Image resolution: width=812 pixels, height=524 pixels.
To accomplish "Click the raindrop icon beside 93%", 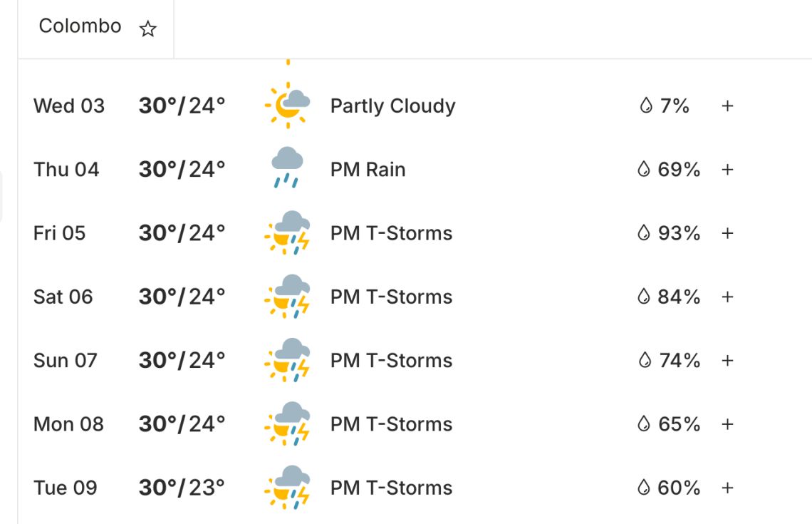I will point(644,233).
